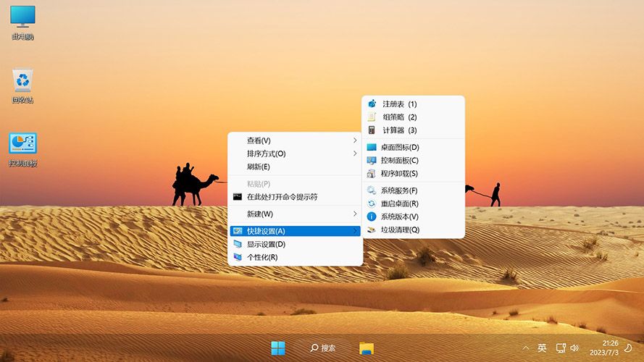Select 桌面图标(D) submenu text
Screen dimensions: 644x362
[x=400, y=148]
